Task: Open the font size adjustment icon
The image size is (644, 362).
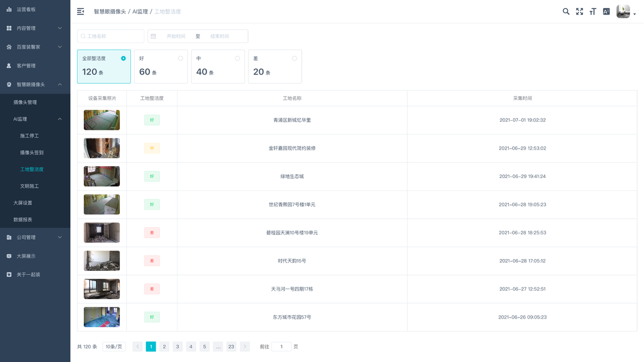Action: [x=593, y=11]
